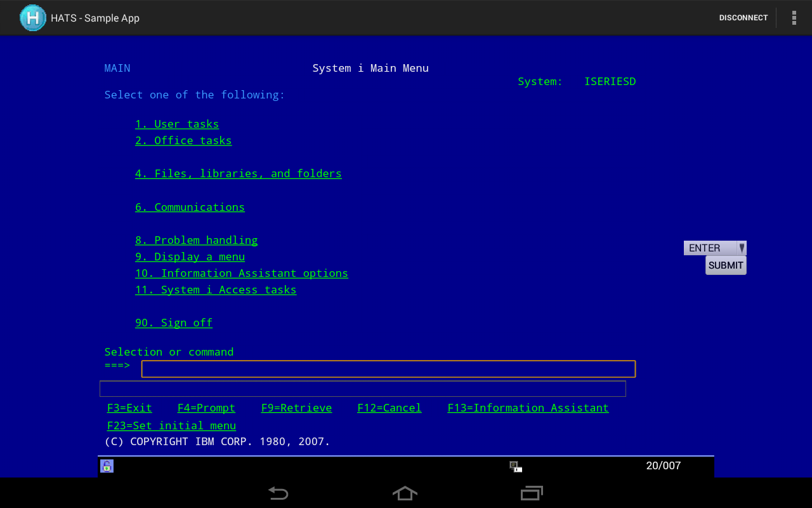This screenshot has width=812, height=508.
Task: Click the SUBMIT button
Action: pyautogui.click(x=726, y=265)
